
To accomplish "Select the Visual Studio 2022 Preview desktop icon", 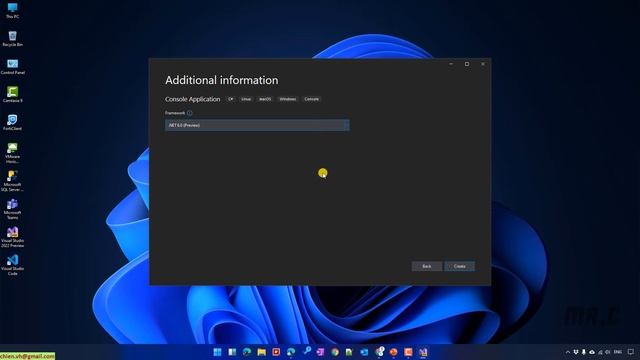I will pyautogui.click(x=12, y=237).
